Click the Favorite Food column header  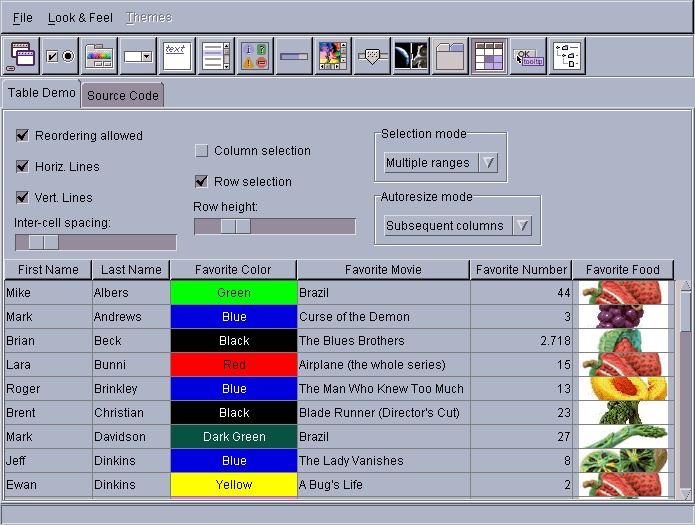click(x=623, y=270)
